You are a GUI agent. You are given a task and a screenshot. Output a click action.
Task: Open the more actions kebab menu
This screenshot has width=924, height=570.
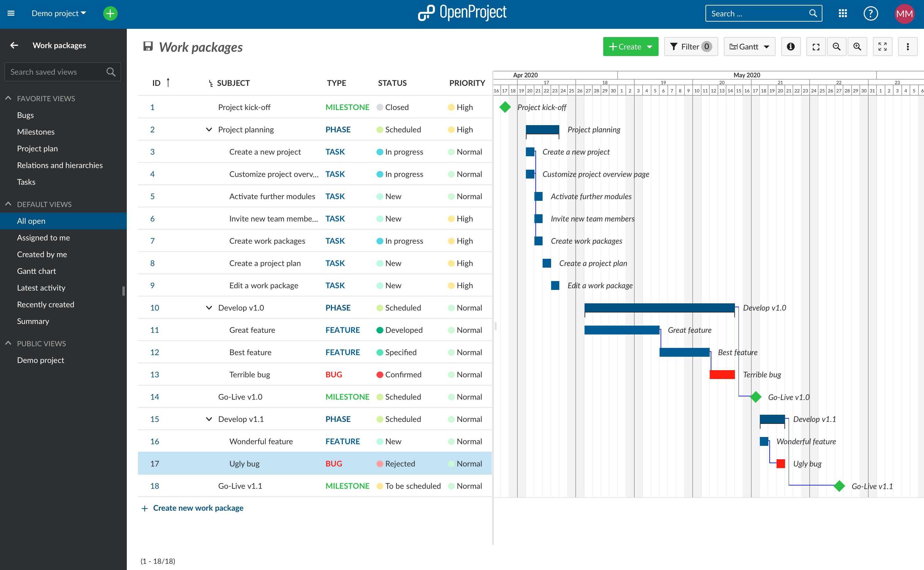tap(908, 47)
